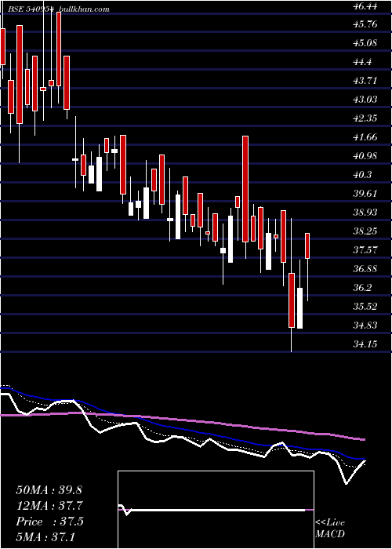Screen dimensions: 392x549
Task: Click the pink 50MA moving average line
Action: tap(182, 420)
